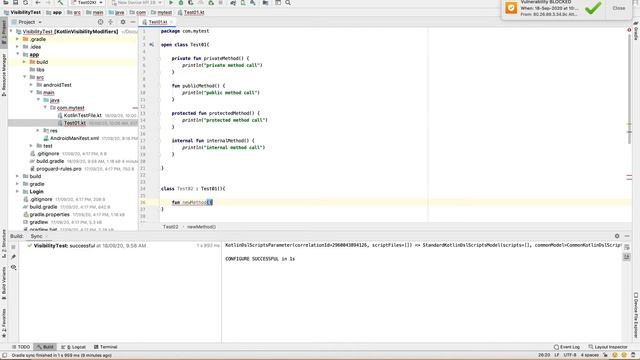
Task: Open the Event Log
Action: 567,347
